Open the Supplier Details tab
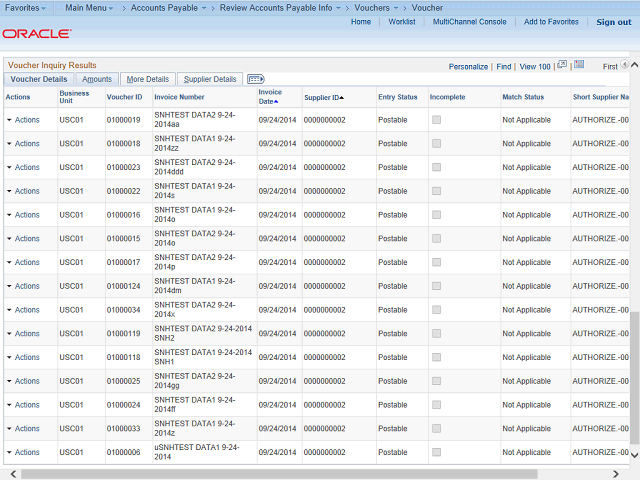 pos(210,79)
